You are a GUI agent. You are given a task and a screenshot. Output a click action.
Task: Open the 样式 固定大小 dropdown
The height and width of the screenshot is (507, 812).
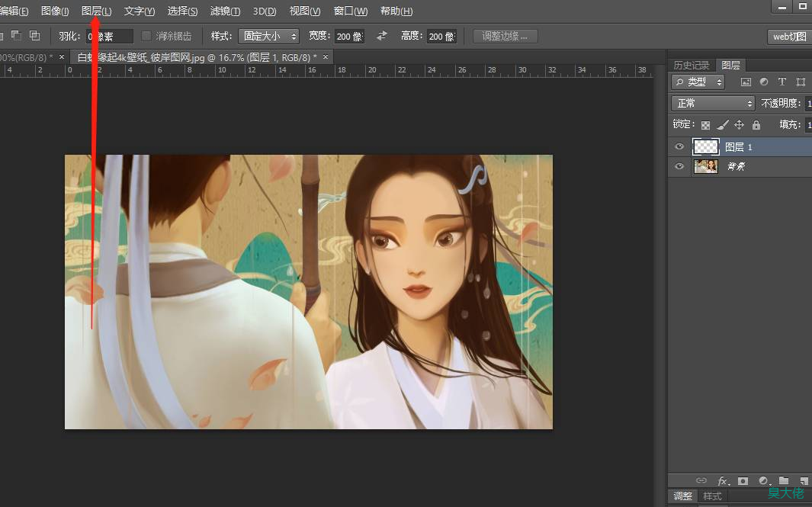click(x=269, y=36)
